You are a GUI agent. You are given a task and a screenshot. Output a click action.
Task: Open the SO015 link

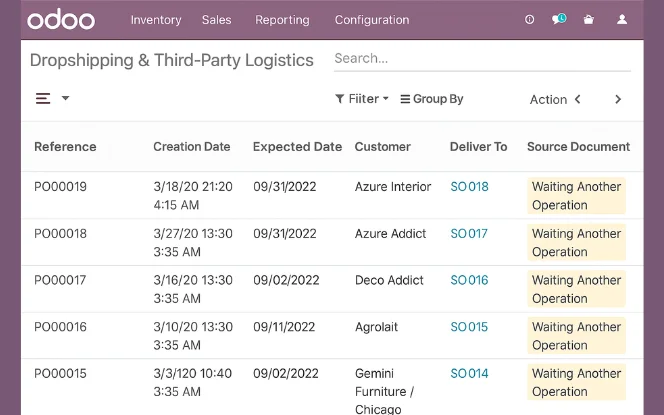pos(469,327)
